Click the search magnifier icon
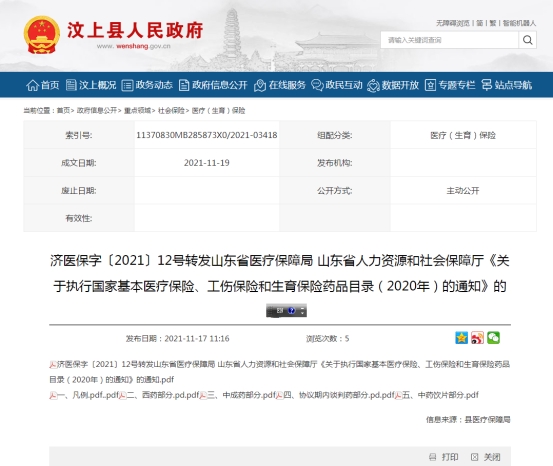Viewport: 553px width, 466px height. [528, 40]
